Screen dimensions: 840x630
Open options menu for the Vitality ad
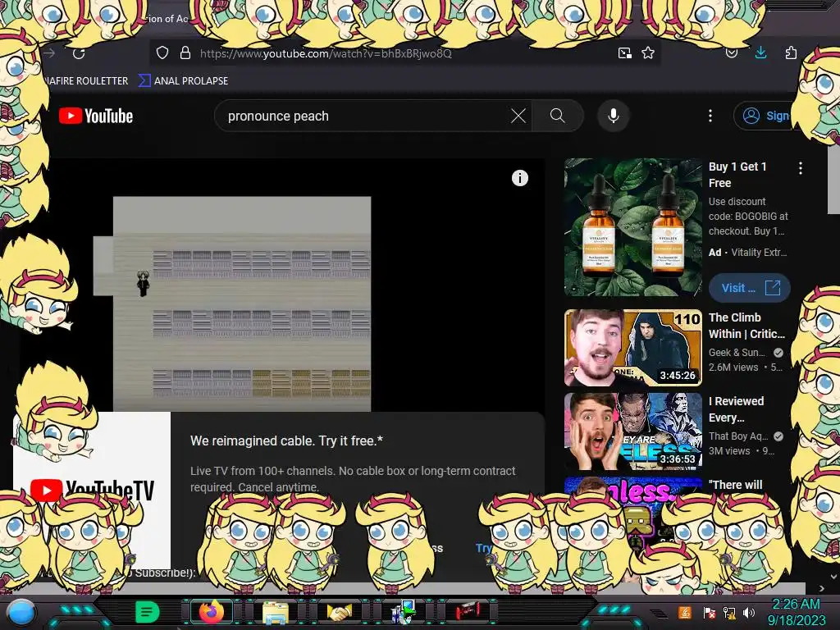801,168
